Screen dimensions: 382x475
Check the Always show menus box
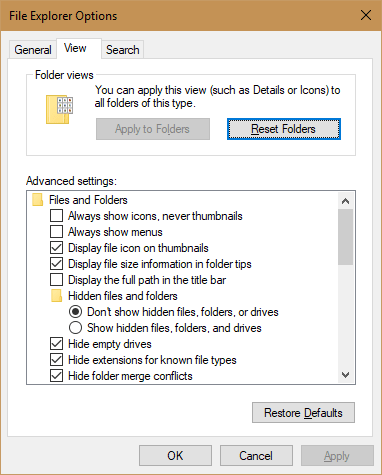(x=56, y=232)
